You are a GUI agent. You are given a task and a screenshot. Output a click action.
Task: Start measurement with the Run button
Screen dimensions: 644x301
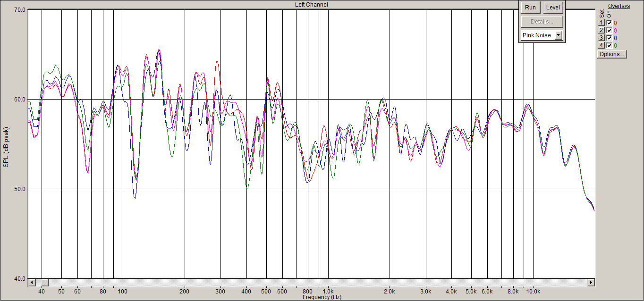pos(530,8)
